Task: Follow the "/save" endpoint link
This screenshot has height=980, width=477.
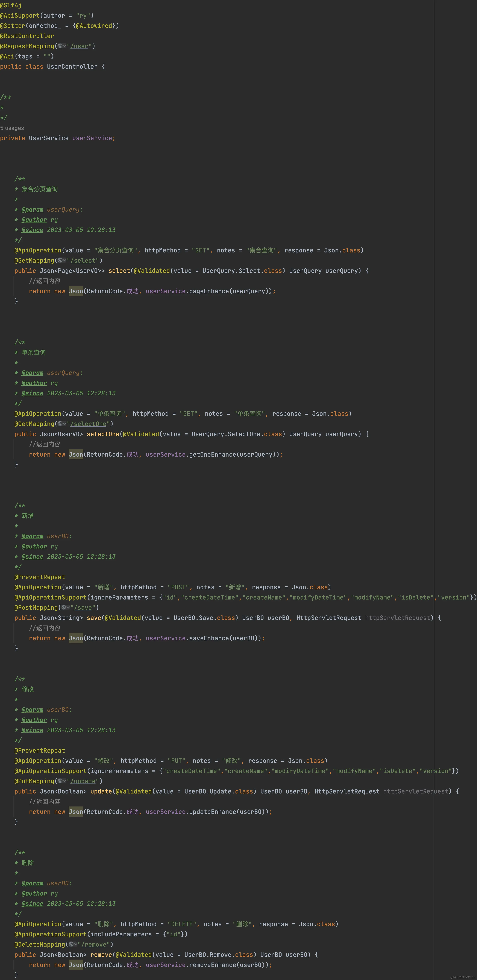Action: point(83,608)
